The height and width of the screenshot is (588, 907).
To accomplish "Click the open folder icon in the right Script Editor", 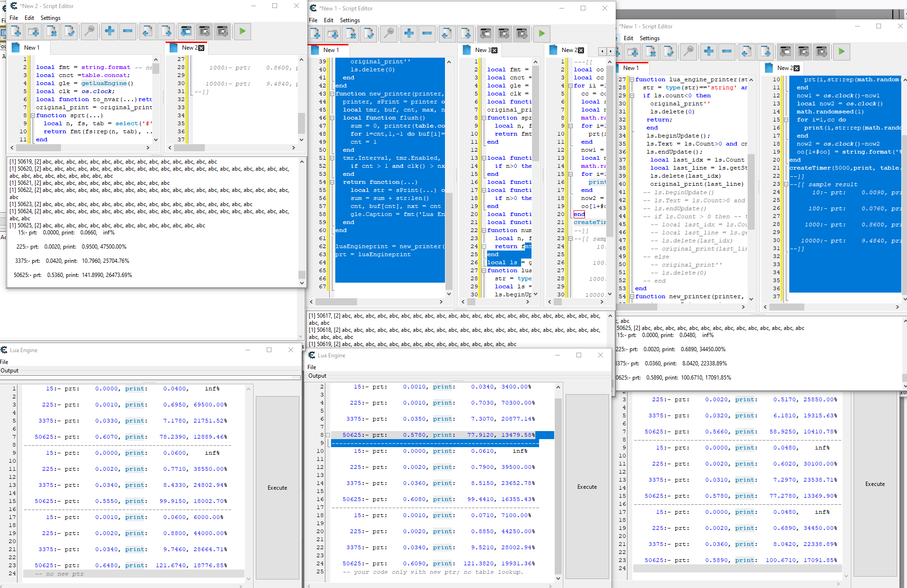I will point(633,52).
